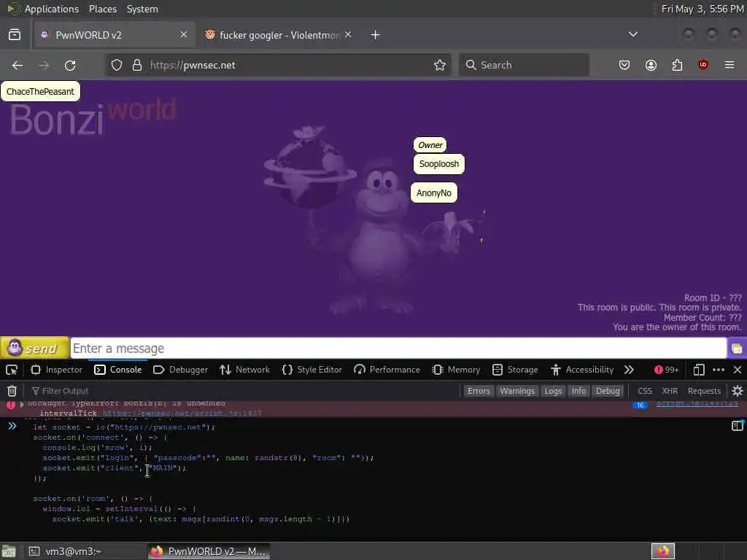The height and width of the screenshot is (560, 747).
Task: Show more devtools tabs chevron
Action: pos(629,370)
